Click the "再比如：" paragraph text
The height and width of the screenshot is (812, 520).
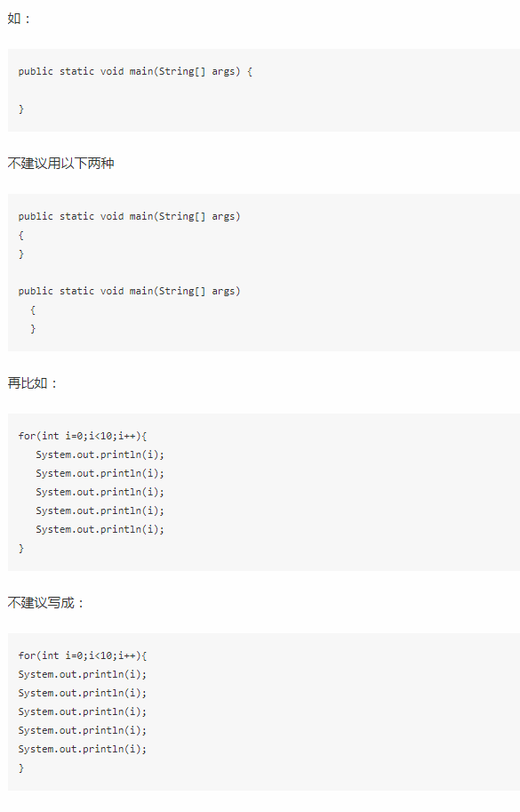(33, 383)
